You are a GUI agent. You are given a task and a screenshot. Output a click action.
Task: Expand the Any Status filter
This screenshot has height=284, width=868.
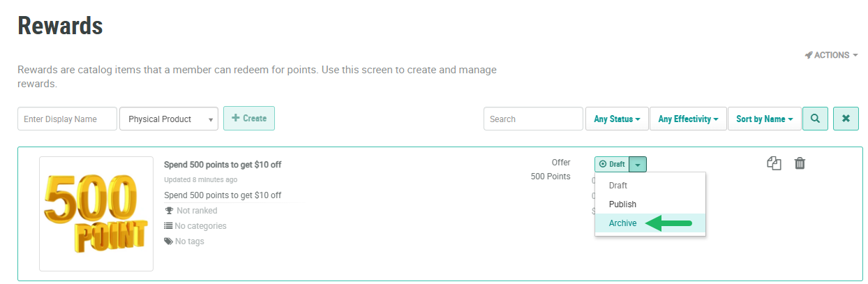point(617,119)
